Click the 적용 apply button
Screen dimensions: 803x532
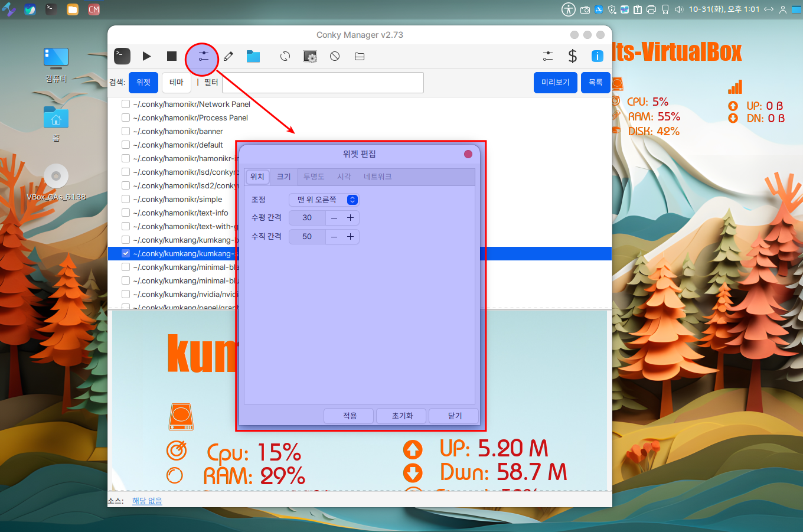coord(350,416)
